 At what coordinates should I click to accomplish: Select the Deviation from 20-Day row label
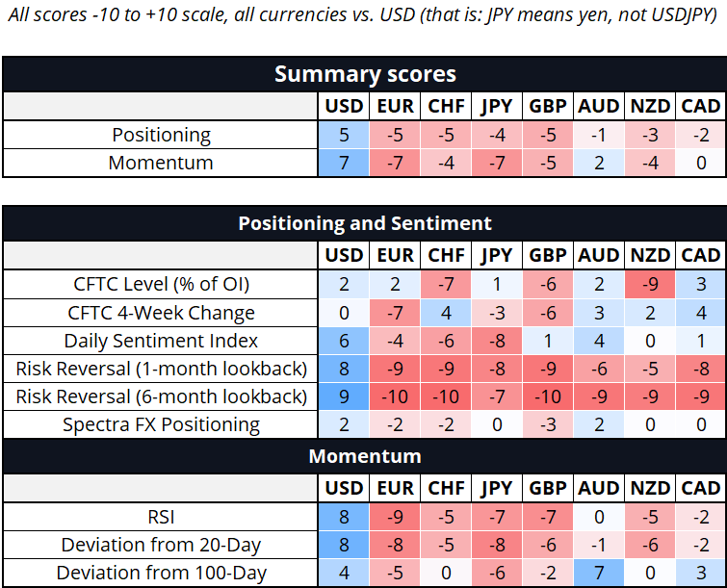[x=162, y=545]
